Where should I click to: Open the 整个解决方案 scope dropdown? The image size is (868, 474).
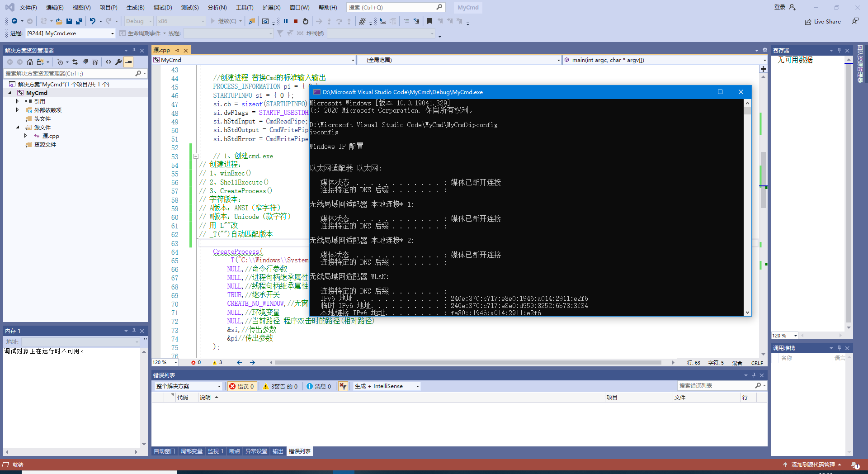tap(219, 386)
